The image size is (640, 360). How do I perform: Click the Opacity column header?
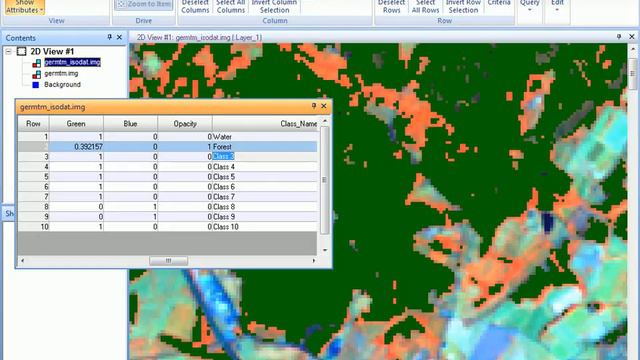click(x=185, y=124)
